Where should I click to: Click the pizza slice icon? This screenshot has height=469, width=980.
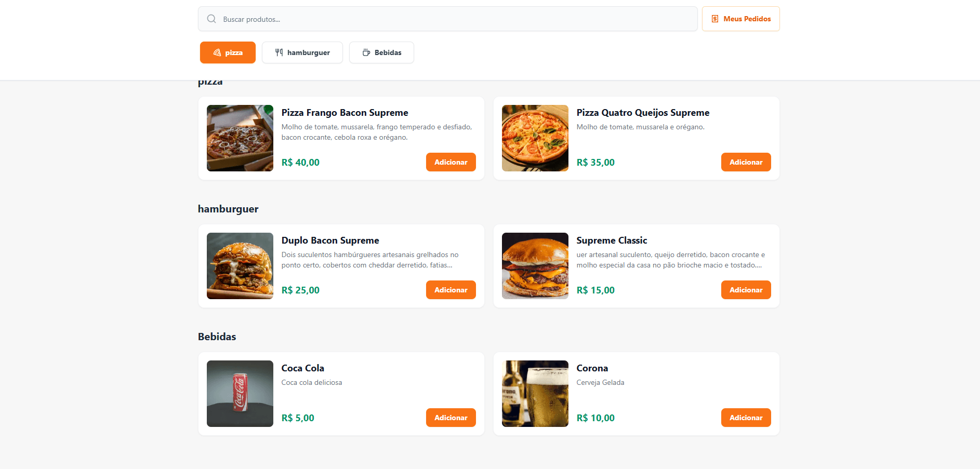click(217, 52)
